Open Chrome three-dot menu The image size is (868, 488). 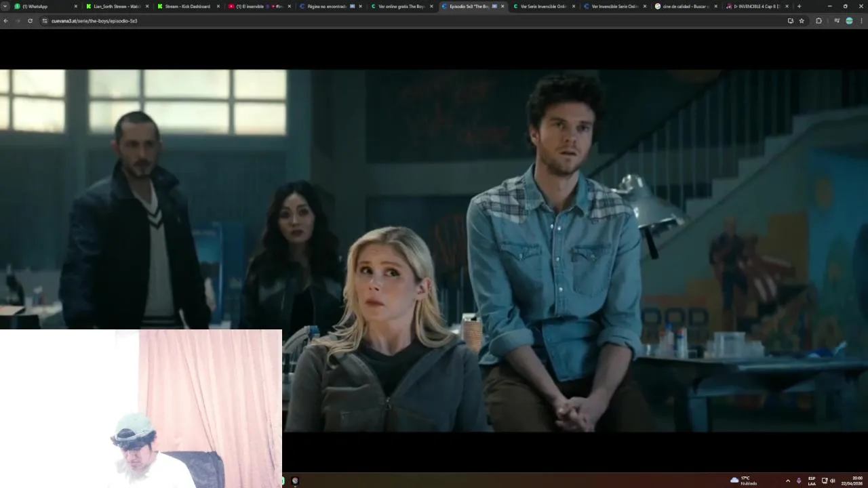(x=861, y=21)
